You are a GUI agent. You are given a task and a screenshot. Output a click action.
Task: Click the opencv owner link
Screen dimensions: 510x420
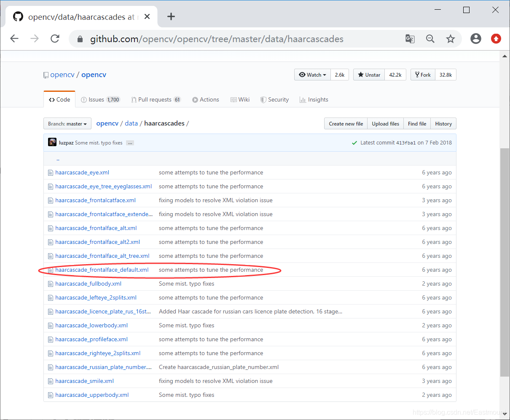click(x=62, y=75)
